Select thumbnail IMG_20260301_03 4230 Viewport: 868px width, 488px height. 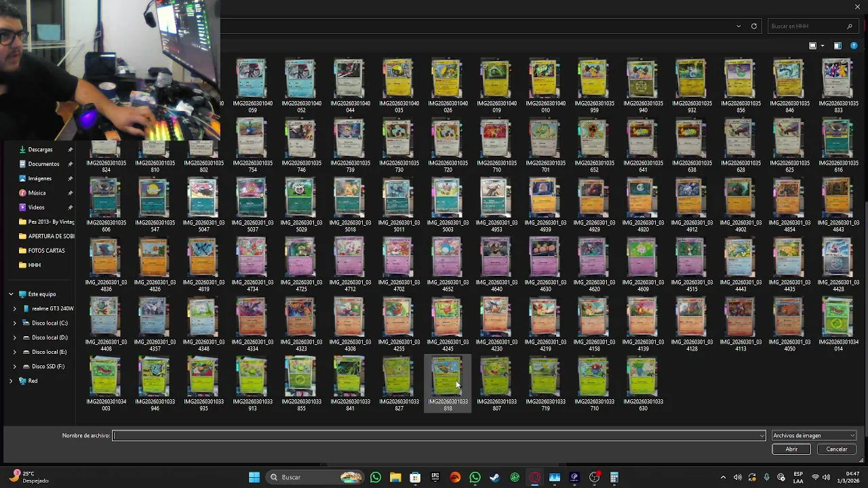[x=496, y=325]
